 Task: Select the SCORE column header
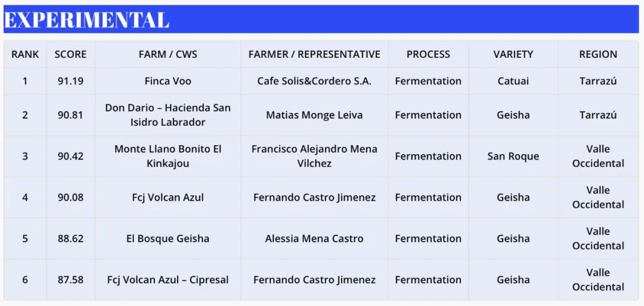coord(70,54)
